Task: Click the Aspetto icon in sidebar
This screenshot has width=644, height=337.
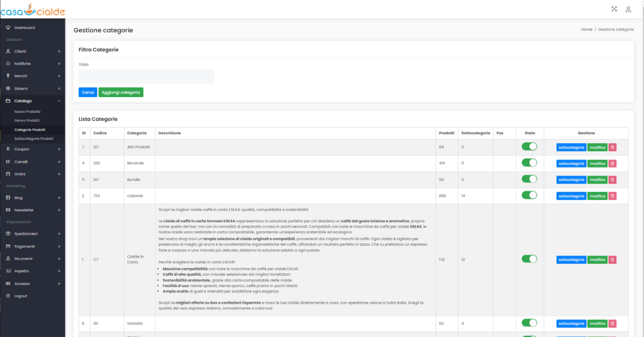Action: coord(8,271)
